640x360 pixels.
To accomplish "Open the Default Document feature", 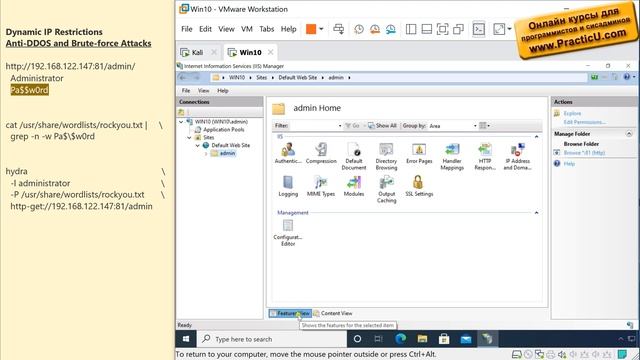I will click(x=354, y=156).
